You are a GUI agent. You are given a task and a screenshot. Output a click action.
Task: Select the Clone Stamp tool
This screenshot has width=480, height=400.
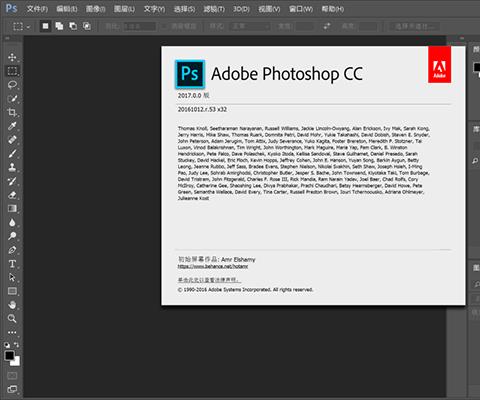(x=12, y=167)
